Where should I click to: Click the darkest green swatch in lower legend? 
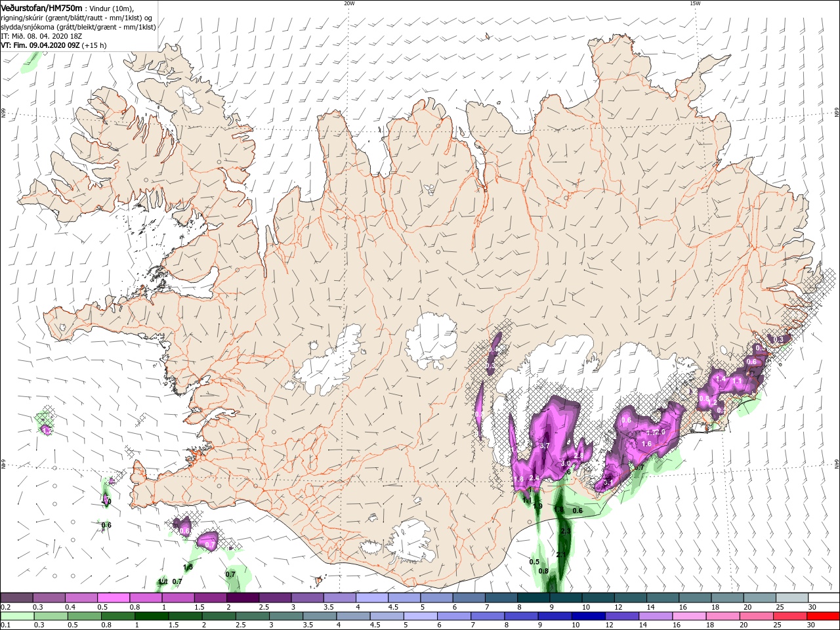(151, 616)
